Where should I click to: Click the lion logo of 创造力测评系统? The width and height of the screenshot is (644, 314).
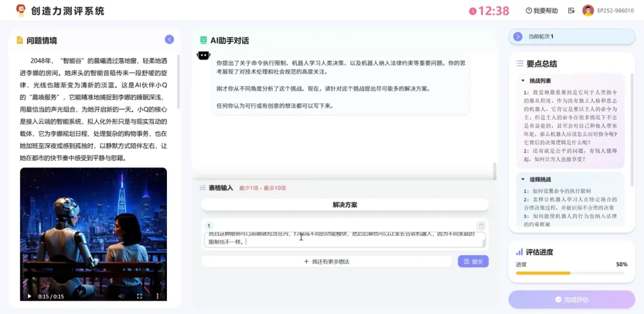click(21, 10)
